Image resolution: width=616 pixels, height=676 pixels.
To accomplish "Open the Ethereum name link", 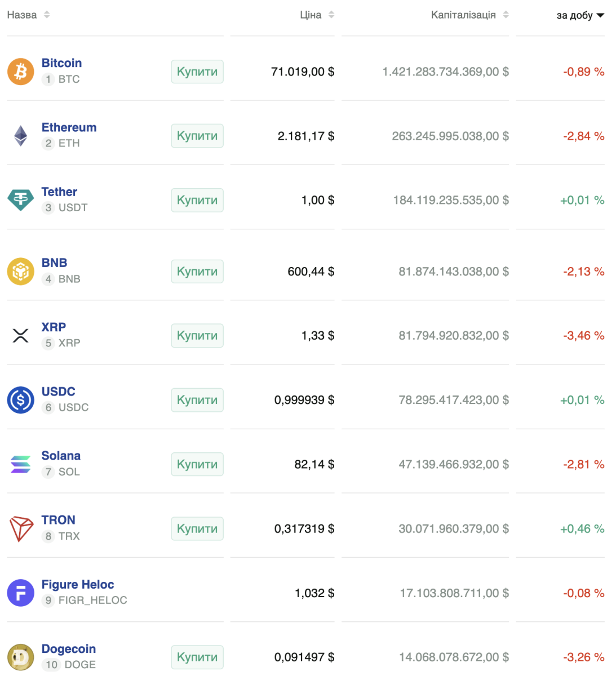I will [69, 128].
